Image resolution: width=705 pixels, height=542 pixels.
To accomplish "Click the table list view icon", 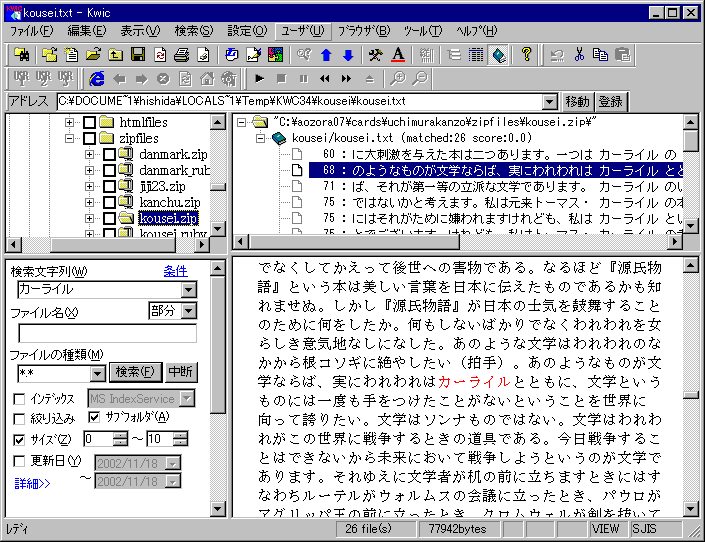I will pos(476,55).
